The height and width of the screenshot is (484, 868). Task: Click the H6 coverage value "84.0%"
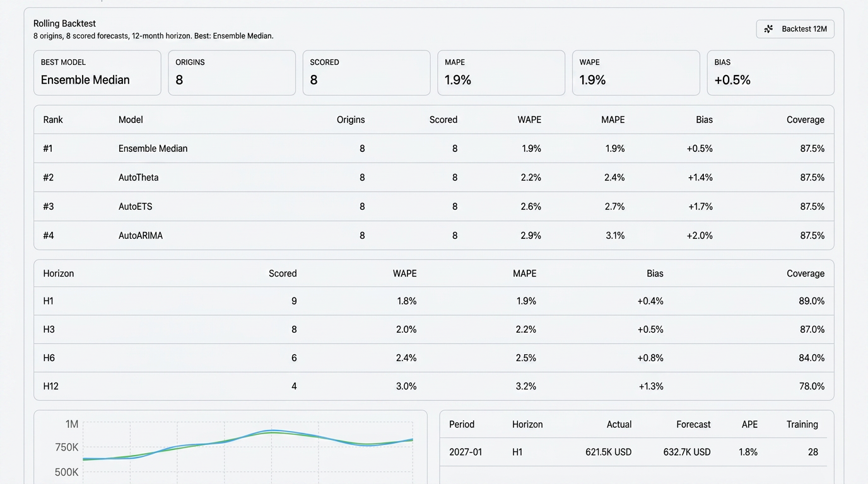pos(812,358)
